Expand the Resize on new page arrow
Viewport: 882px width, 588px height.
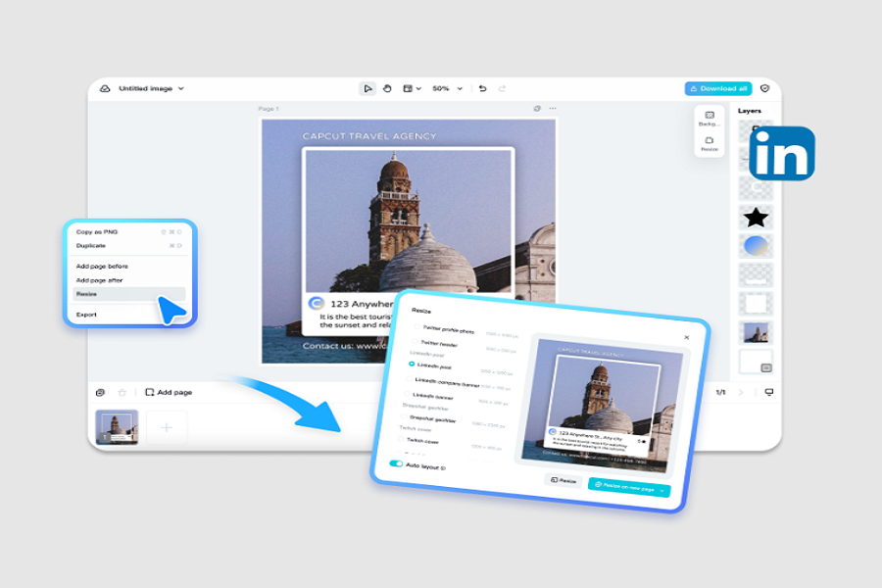662,491
